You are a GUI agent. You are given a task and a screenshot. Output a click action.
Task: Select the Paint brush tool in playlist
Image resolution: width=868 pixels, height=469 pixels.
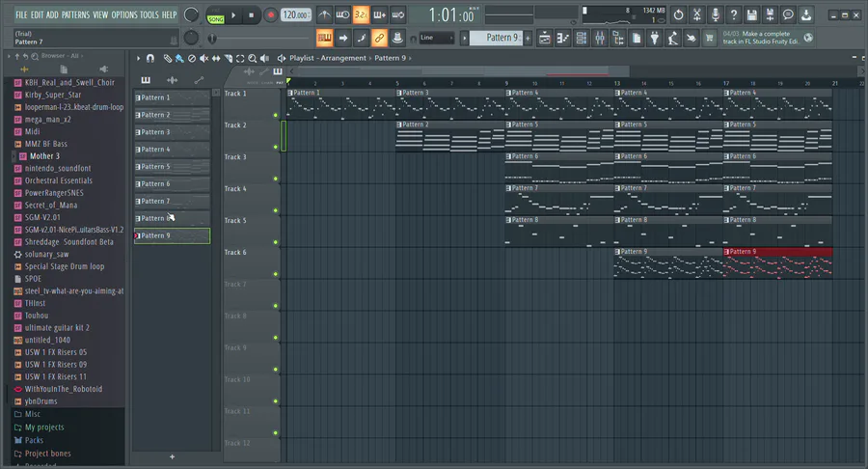coord(179,58)
